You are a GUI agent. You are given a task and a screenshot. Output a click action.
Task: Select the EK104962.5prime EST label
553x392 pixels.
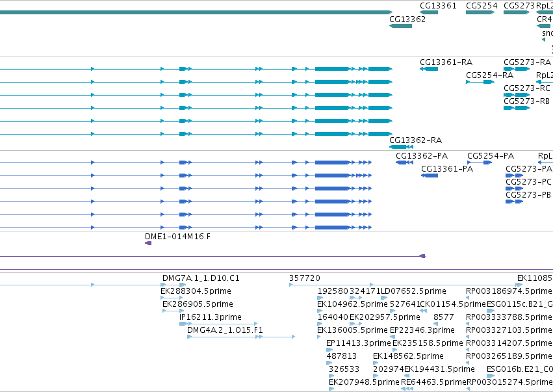coord(352,304)
